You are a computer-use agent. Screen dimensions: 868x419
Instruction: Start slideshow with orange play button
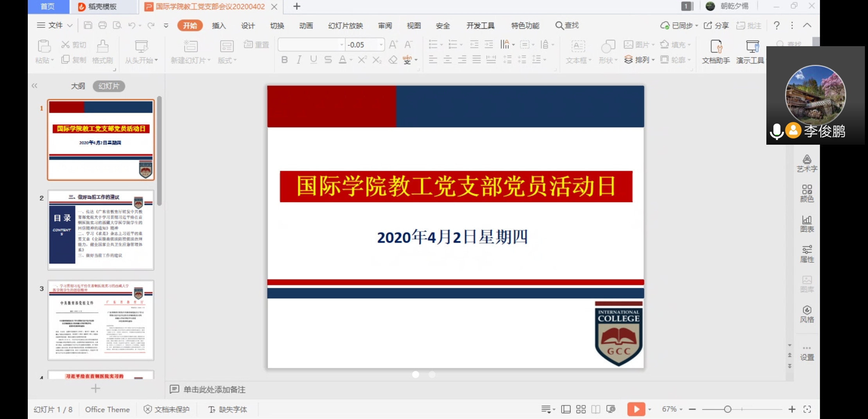click(636, 409)
